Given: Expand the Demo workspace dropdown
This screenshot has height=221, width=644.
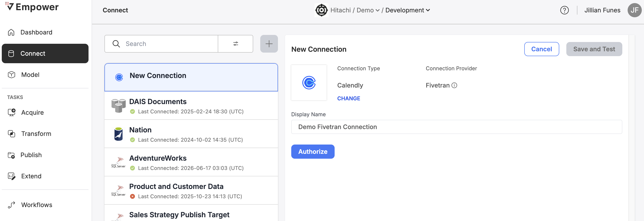Looking at the screenshot, I should (x=368, y=10).
